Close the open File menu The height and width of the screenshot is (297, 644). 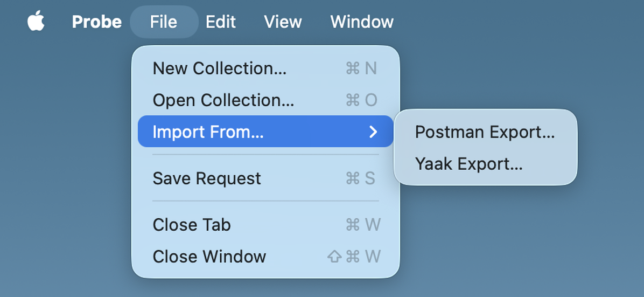tap(164, 22)
